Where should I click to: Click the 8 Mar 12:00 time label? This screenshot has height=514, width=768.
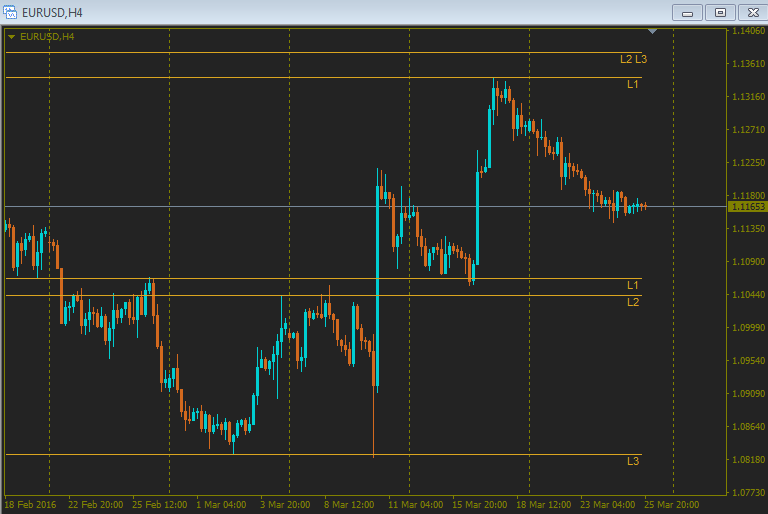pos(349,505)
